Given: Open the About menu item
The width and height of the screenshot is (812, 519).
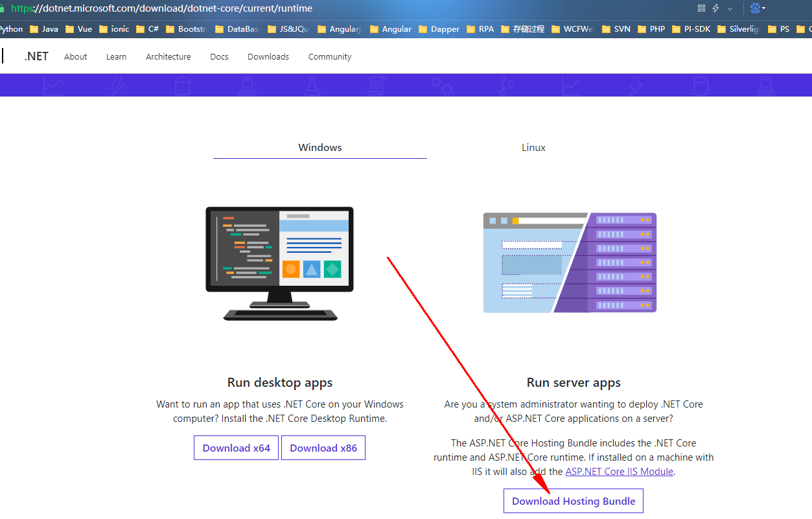Looking at the screenshot, I should click(x=75, y=57).
